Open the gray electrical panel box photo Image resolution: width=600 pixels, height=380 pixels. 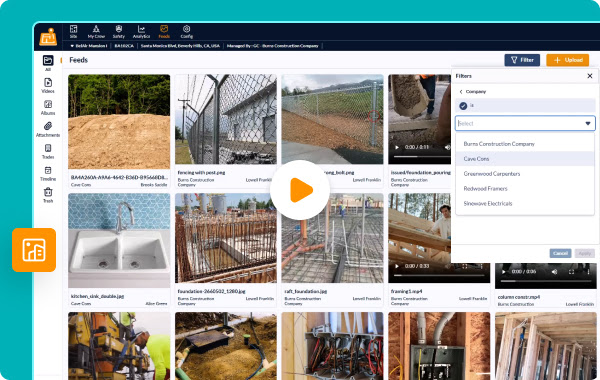point(439,346)
